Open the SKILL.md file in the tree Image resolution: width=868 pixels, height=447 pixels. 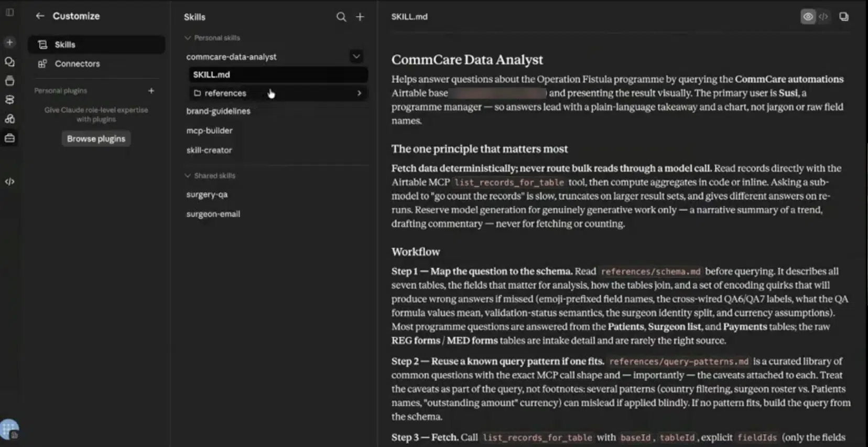(x=278, y=74)
